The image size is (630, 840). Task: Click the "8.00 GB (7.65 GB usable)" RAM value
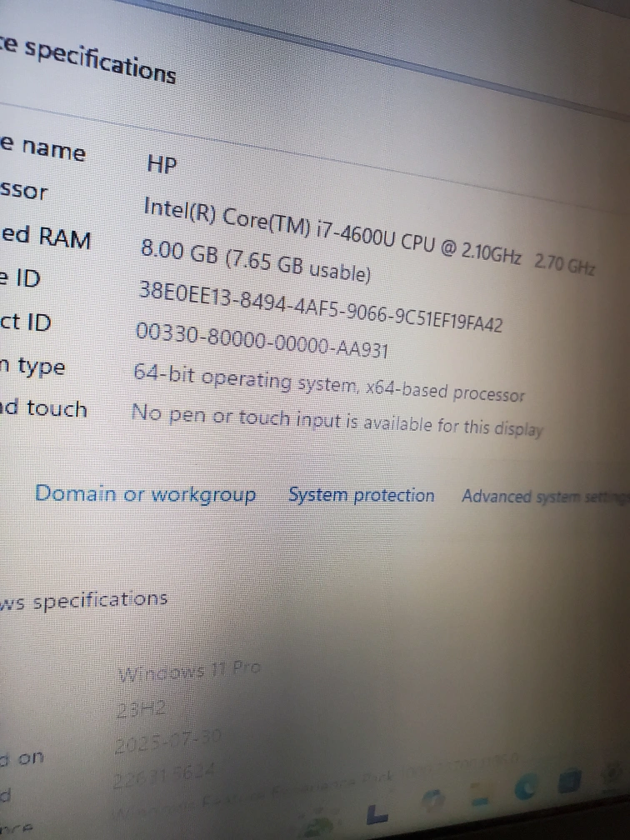256,261
